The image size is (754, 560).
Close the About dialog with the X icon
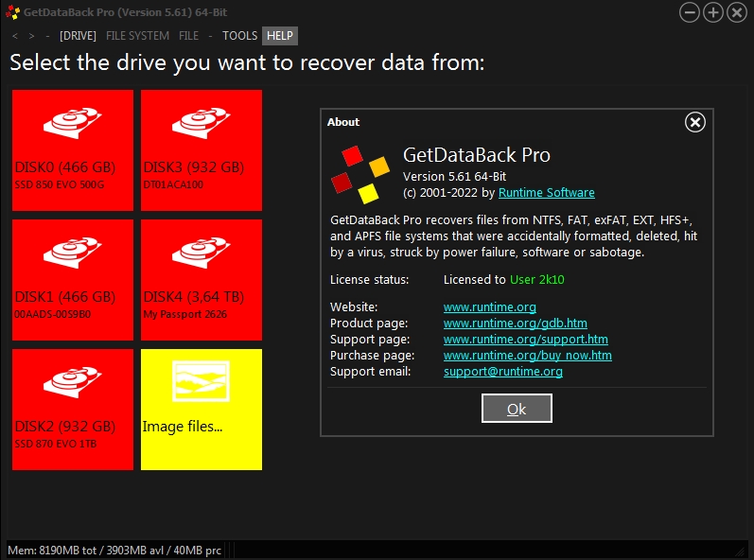point(694,122)
